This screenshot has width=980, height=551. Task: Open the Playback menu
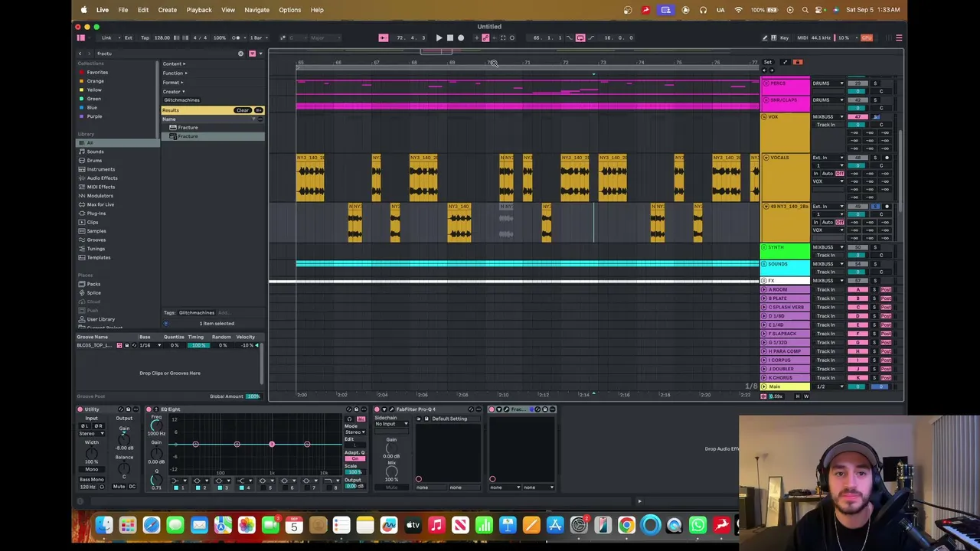pos(199,10)
